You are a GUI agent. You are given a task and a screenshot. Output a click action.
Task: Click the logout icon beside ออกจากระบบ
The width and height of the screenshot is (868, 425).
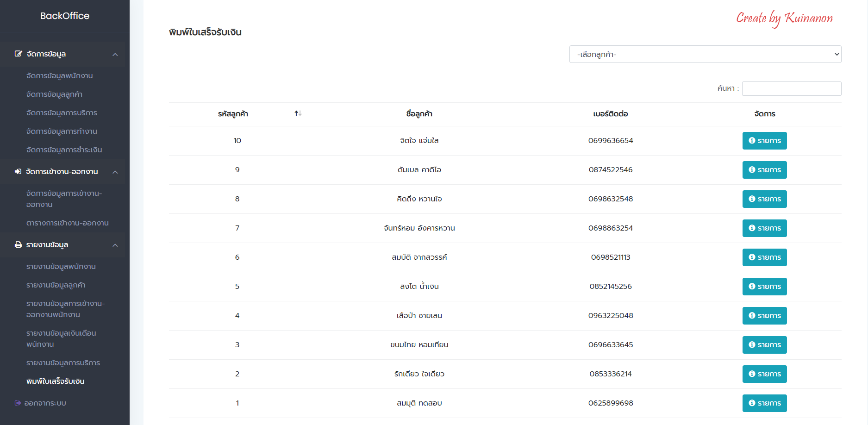(18, 403)
